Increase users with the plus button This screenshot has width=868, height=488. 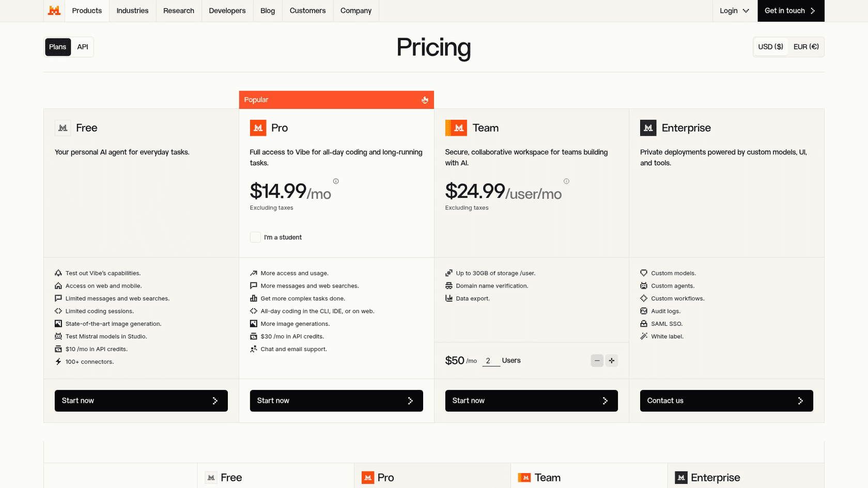[x=612, y=360]
